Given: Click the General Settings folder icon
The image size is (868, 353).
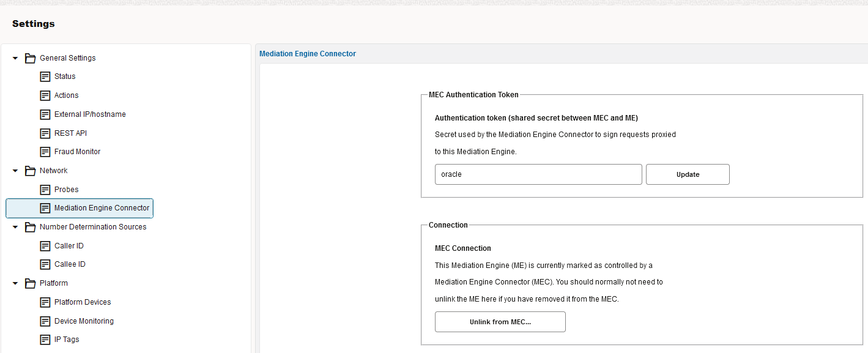Looking at the screenshot, I should [x=30, y=58].
